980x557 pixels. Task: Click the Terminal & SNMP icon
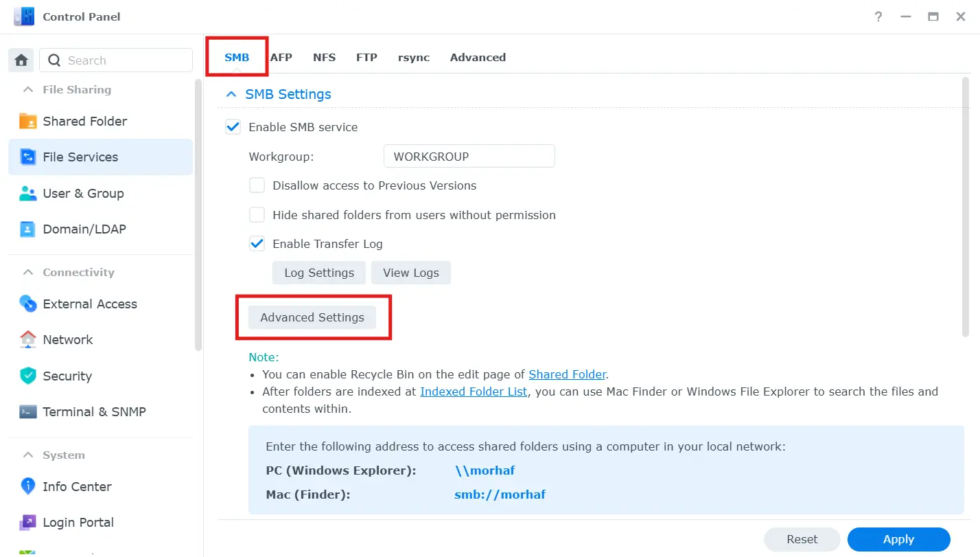pos(27,411)
